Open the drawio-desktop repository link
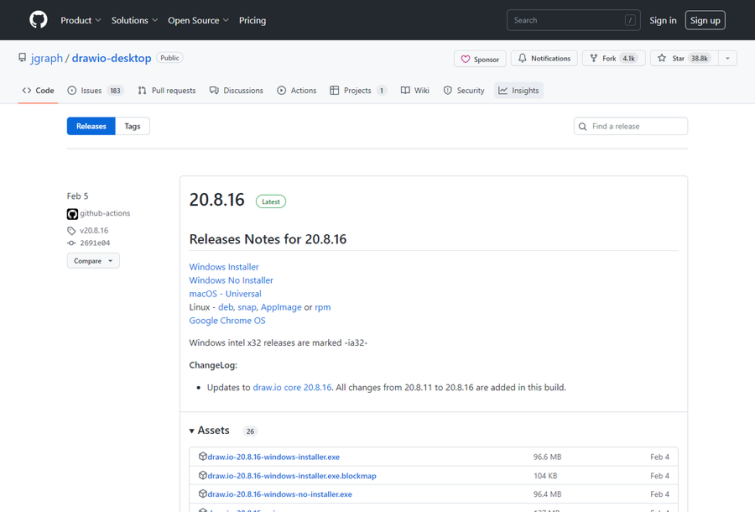Viewport: 755px width, 512px height. 111,58
